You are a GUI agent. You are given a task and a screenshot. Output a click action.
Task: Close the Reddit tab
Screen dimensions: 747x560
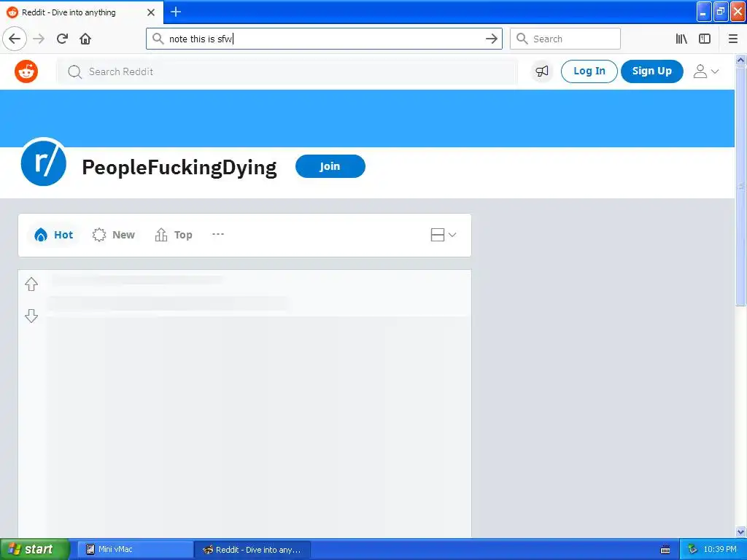pyautogui.click(x=151, y=12)
